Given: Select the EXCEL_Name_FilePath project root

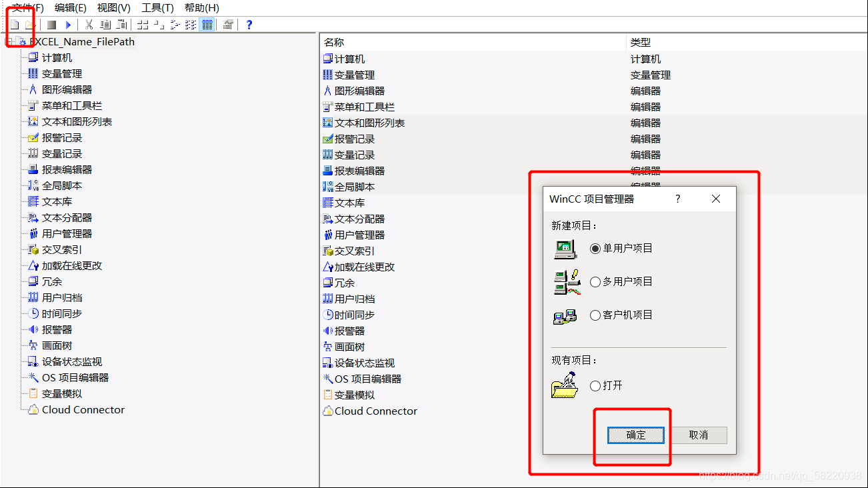Looking at the screenshot, I should pyautogui.click(x=82, y=41).
